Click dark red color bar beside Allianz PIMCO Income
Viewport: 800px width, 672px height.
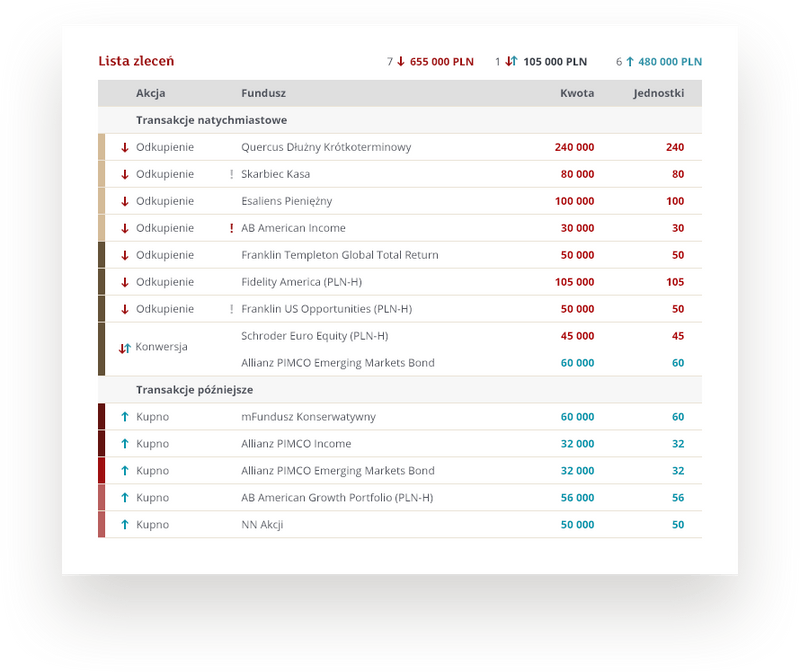(x=101, y=444)
